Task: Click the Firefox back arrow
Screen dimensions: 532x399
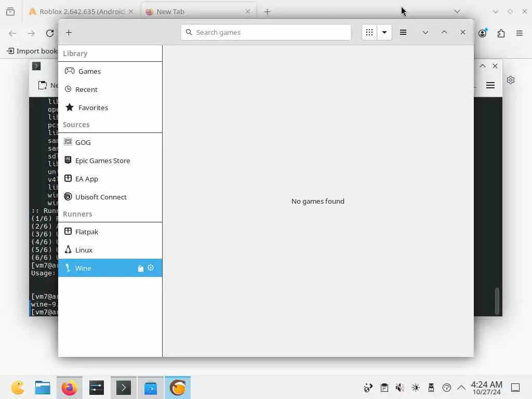Action: point(12,33)
